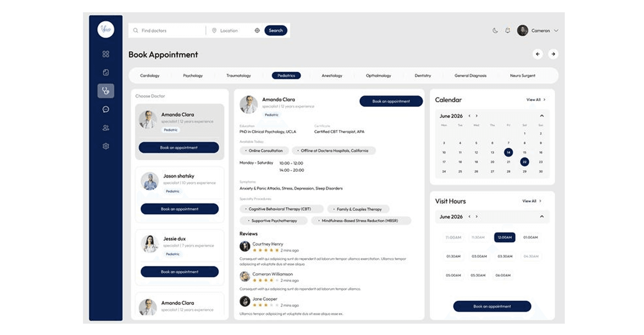Switch to the Psychology tab
The width and height of the screenshot is (644, 335).
click(x=193, y=75)
